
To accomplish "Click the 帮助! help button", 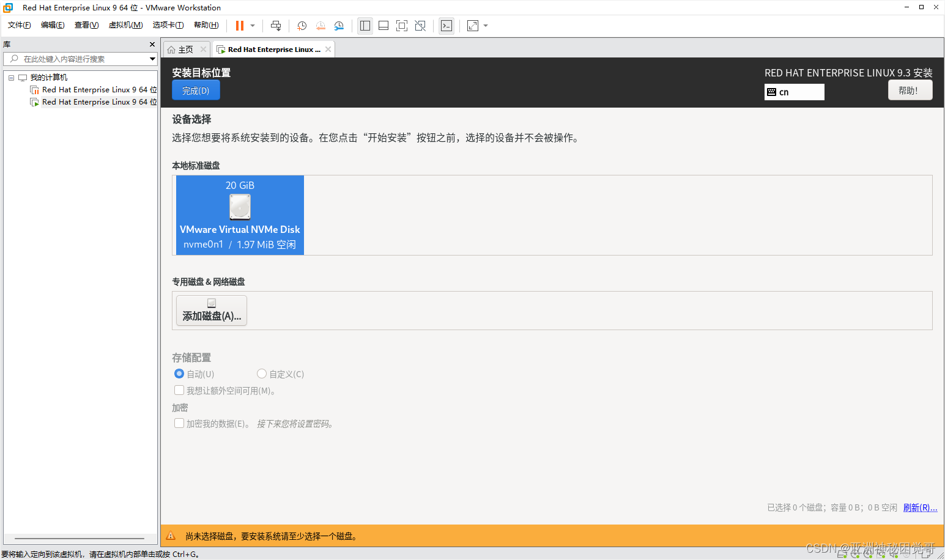I will [910, 90].
